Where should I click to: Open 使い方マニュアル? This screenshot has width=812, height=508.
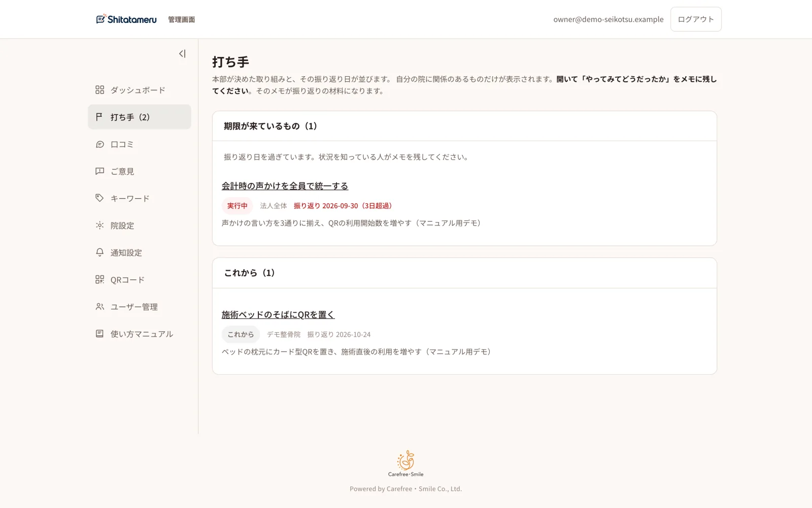[x=140, y=334]
